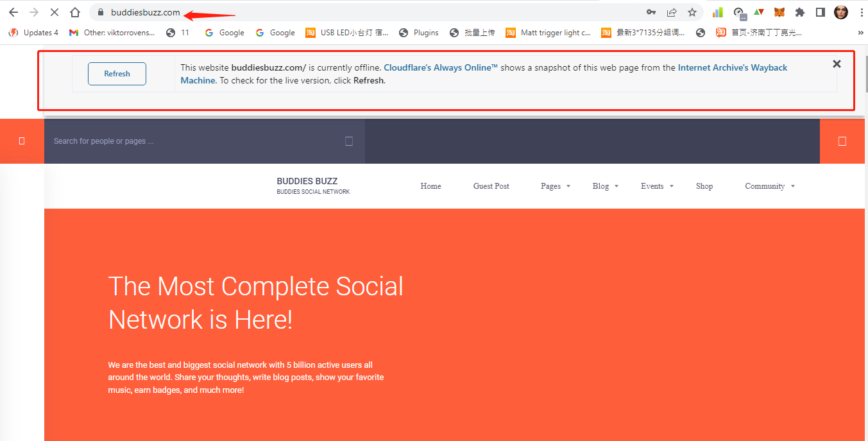868x441 pixels.
Task: Show the hidden bookmarks overflow chevron
Action: (860, 33)
